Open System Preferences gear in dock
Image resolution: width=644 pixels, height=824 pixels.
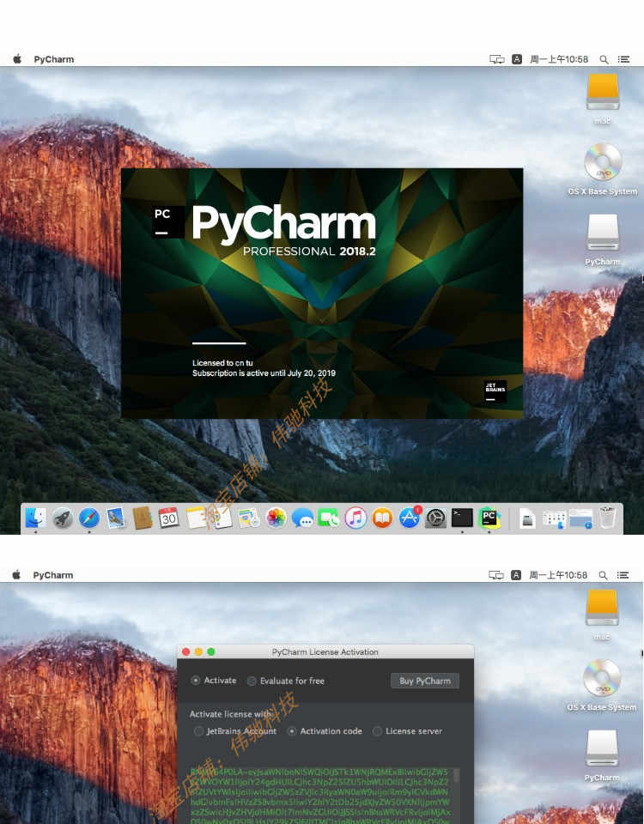click(x=436, y=518)
